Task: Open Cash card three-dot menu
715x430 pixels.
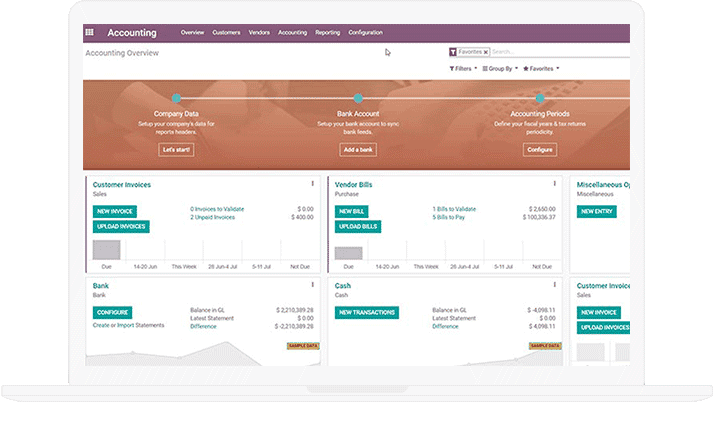Action: pyautogui.click(x=555, y=286)
